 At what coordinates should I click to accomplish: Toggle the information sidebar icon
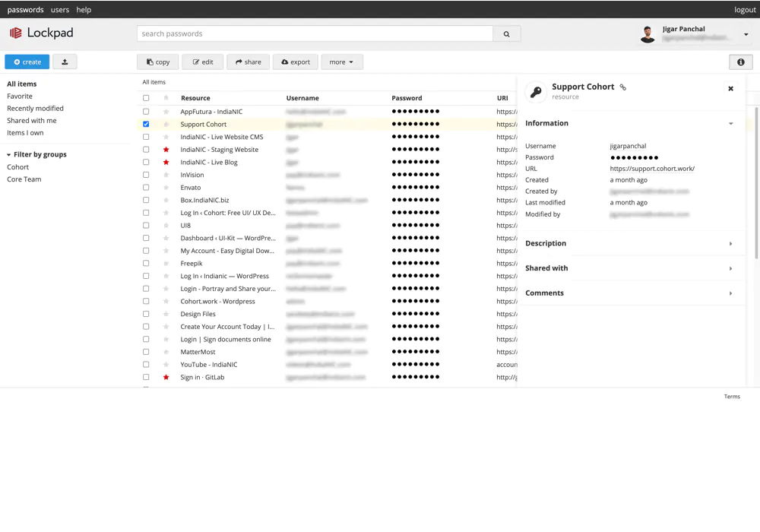click(740, 62)
